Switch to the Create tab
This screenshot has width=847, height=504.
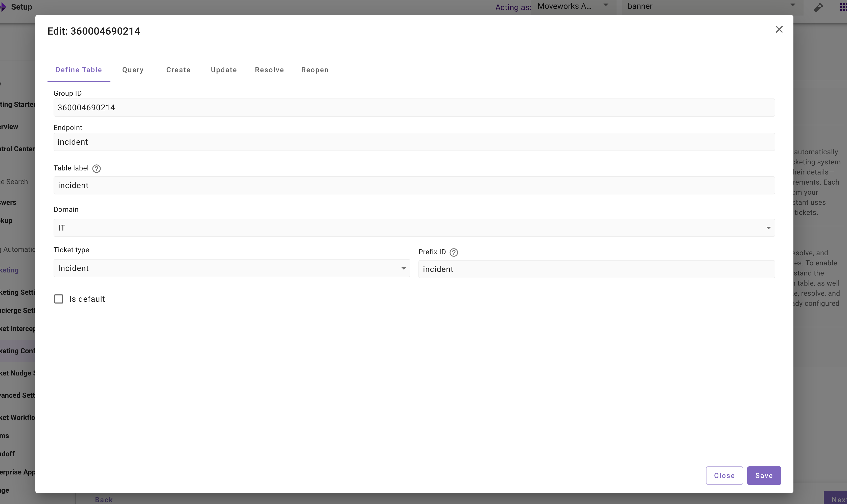(x=178, y=70)
